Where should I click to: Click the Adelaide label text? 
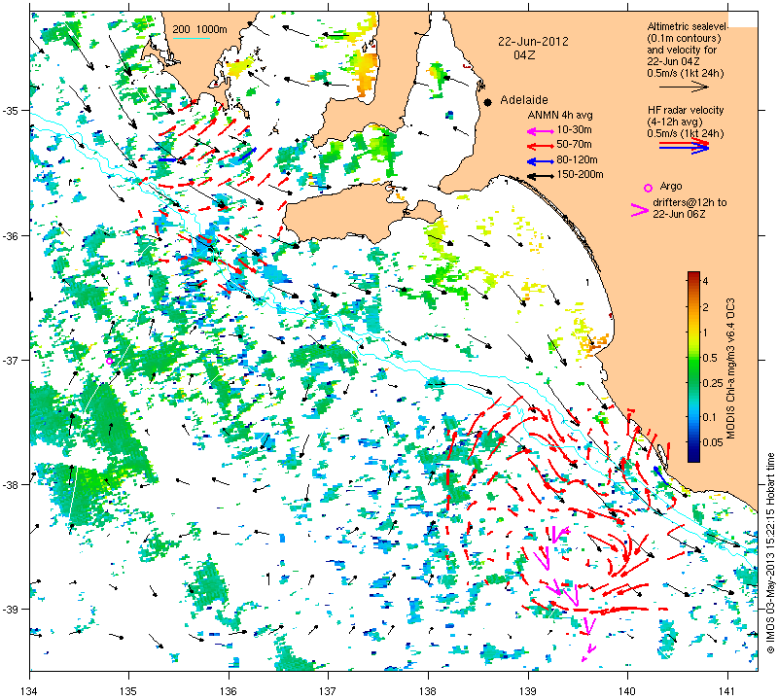coord(524,100)
